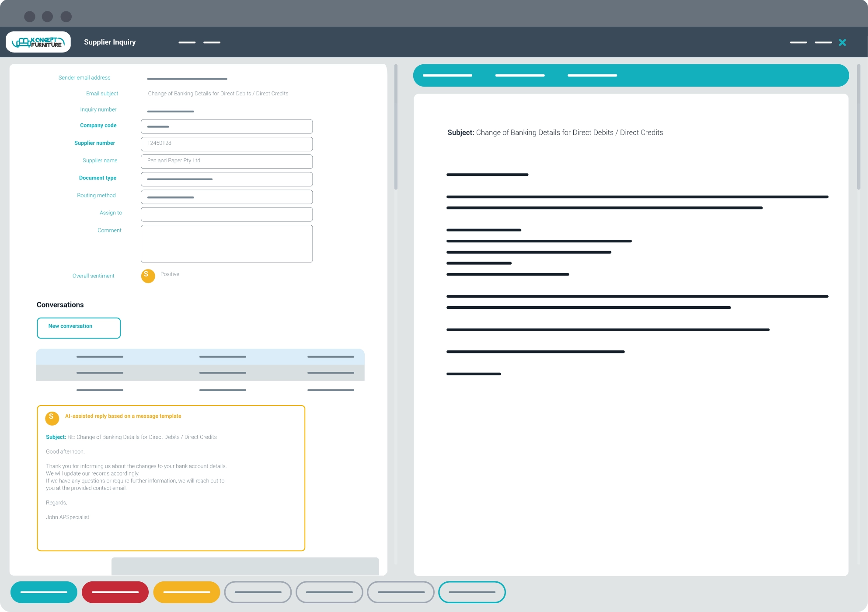Edit the Supplier number field 12450128
Image resolution: width=868 pixels, height=612 pixels.
pos(227,144)
